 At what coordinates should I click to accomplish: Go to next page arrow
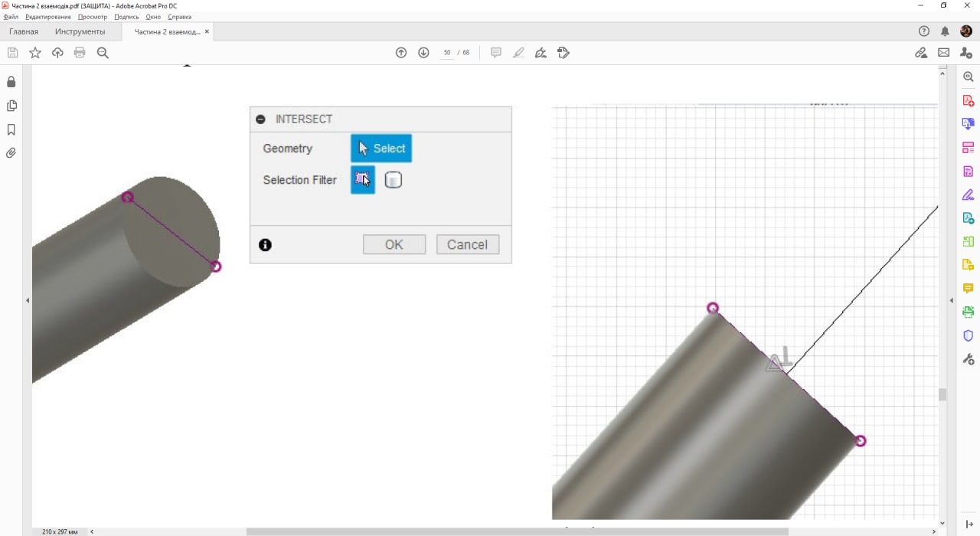[423, 53]
